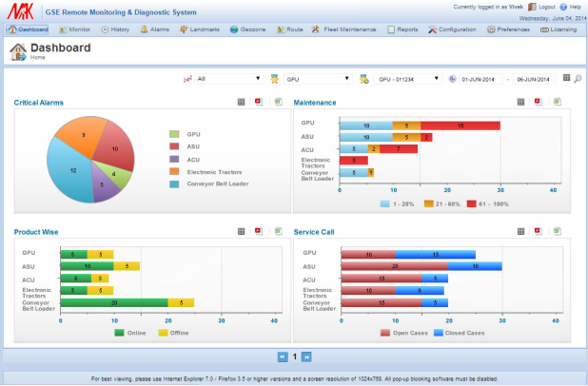588x386 pixels.
Task: Show Service Call data as table grid
Action: (520, 232)
